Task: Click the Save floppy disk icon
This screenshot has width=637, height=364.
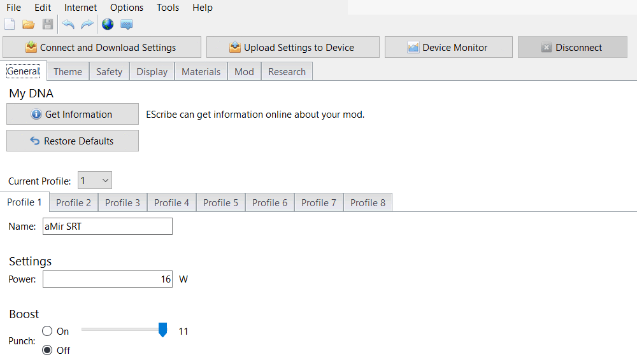Action: pyautogui.click(x=48, y=25)
